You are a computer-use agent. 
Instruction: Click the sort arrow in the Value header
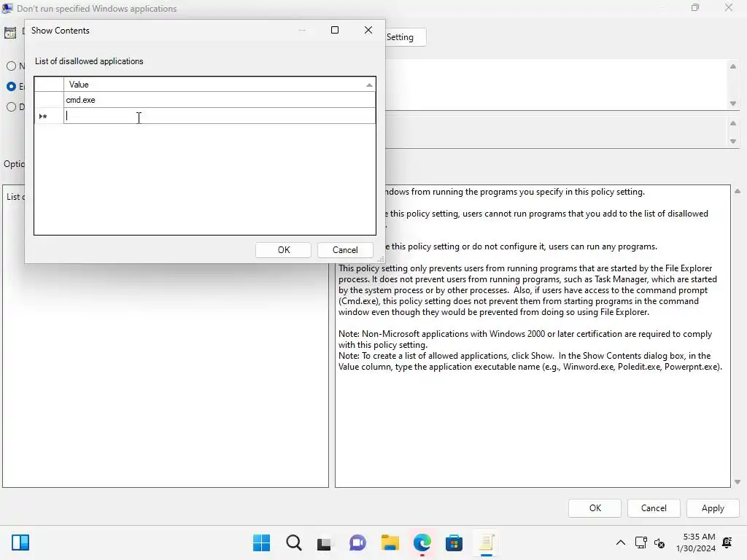click(x=369, y=85)
